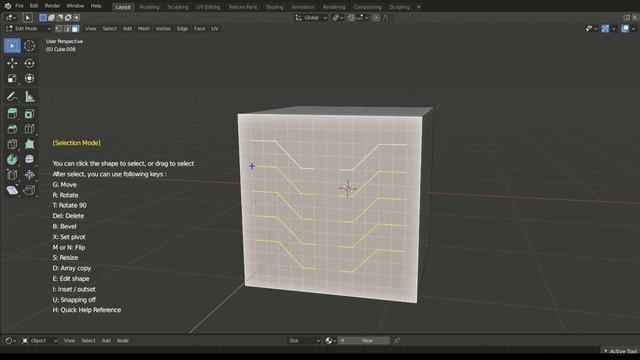Select the Rotate tool
This screenshot has height=360, width=640.
pyautogui.click(x=29, y=63)
